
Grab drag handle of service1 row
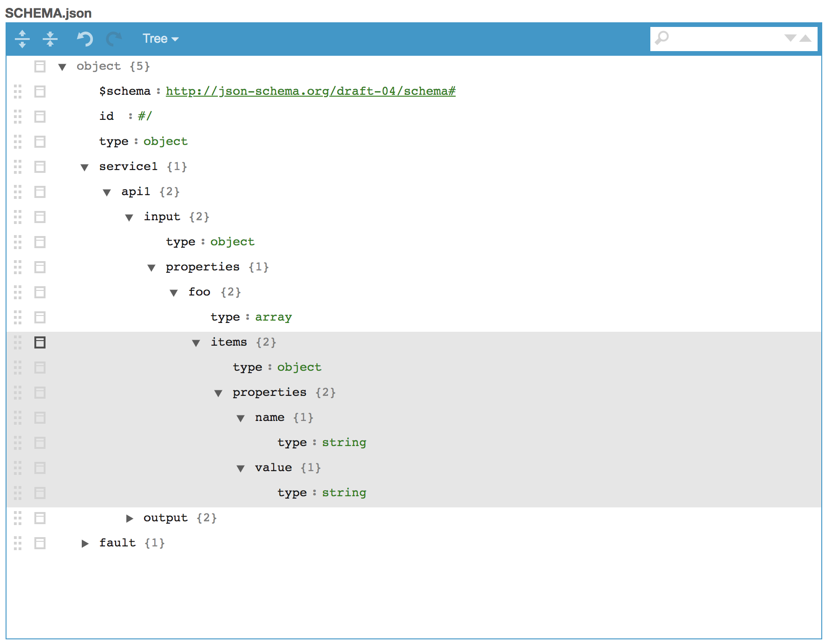[x=18, y=167]
